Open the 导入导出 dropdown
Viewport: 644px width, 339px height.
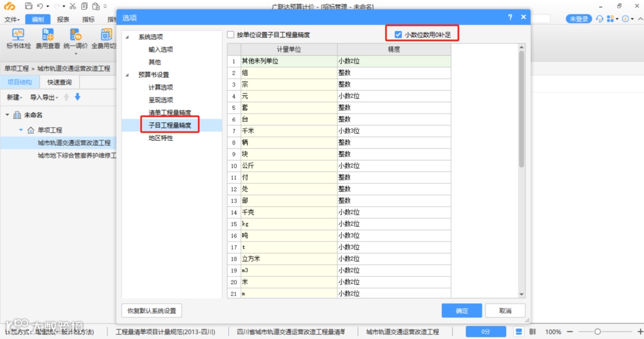click(44, 97)
